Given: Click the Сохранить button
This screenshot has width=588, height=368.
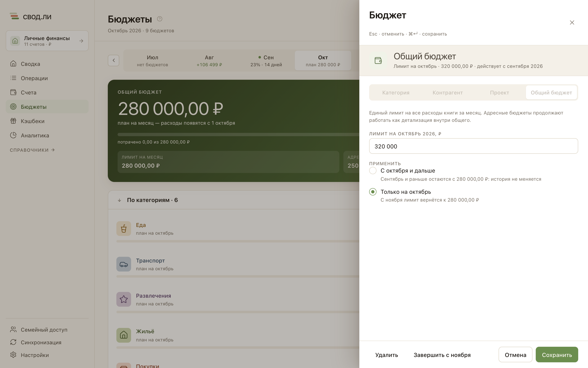Looking at the screenshot, I should tap(557, 355).
